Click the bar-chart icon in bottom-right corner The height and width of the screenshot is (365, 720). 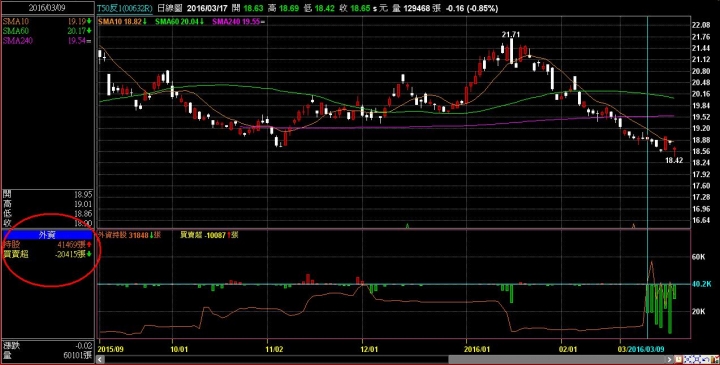(715, 359)
